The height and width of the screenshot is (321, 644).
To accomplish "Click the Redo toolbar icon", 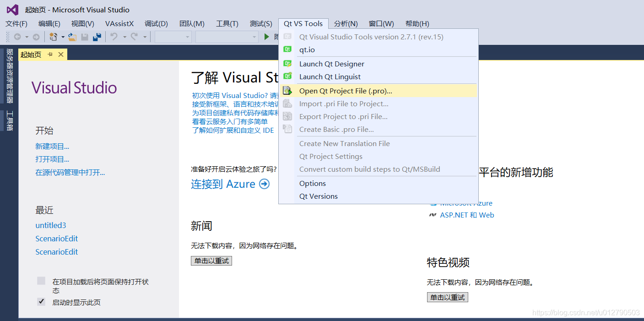I will point(135,37).
